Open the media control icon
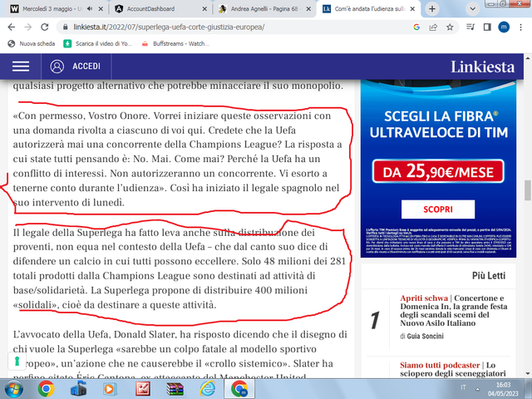This screenshot has width=532, height=399. pos(470,27)
